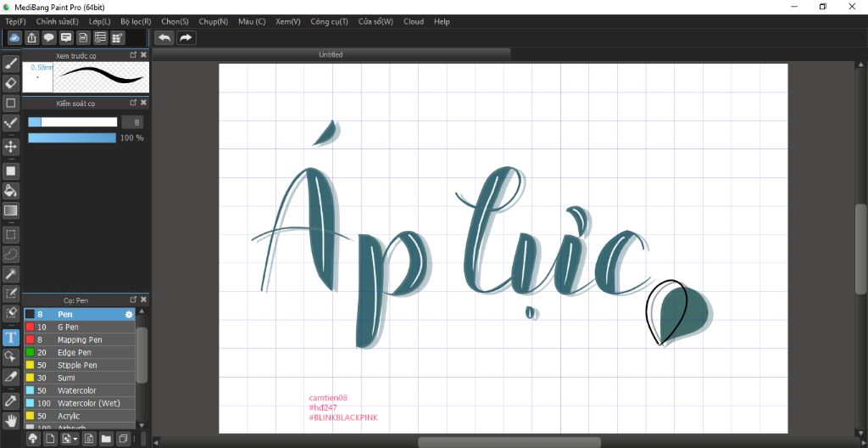Switch to the Untitled canvas tab
Image resolution: width=868 pixels, height=448 pixels.
coord(331,54)
